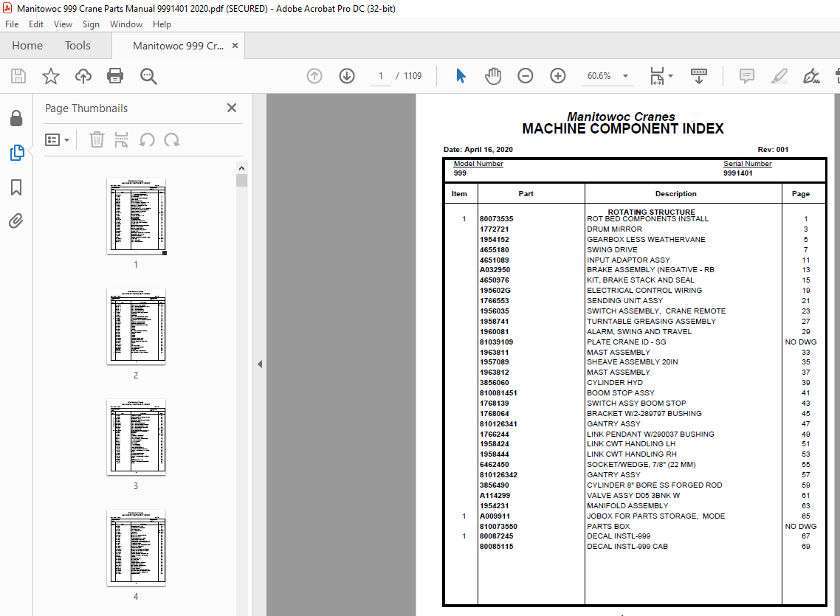Viewport: 840px width, 616px height.
Task: Zoom in with plus icon
Action: 558,76
